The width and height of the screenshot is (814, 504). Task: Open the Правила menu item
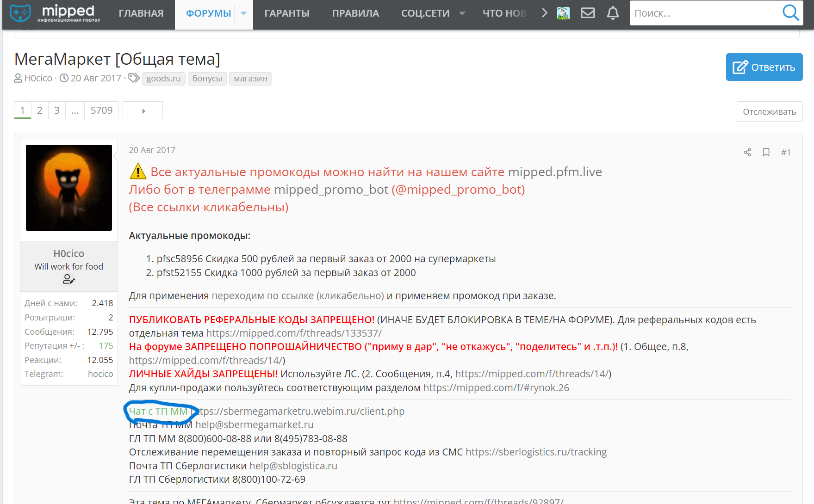click(x=355, y=13)
